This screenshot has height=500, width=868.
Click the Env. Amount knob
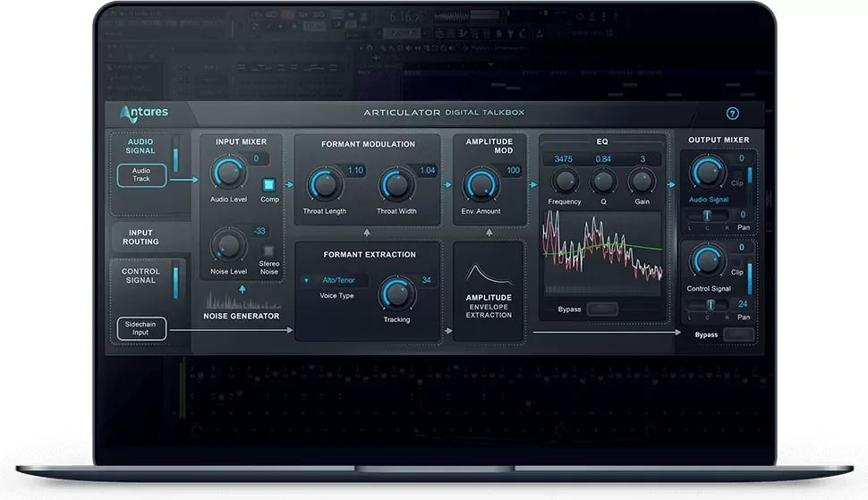click(x=481, y=185)
